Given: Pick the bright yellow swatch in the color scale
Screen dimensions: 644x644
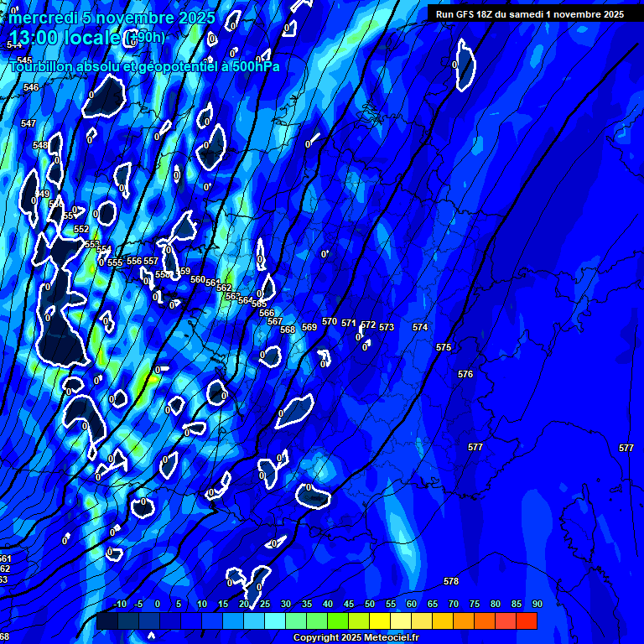Looking at the screenshot, I should tap(380, 621).
